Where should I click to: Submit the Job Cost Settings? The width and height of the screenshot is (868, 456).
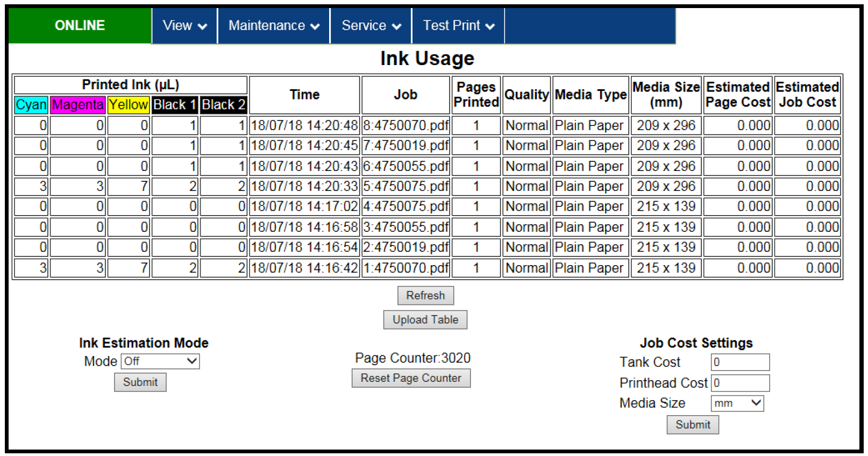pos(693,425)
